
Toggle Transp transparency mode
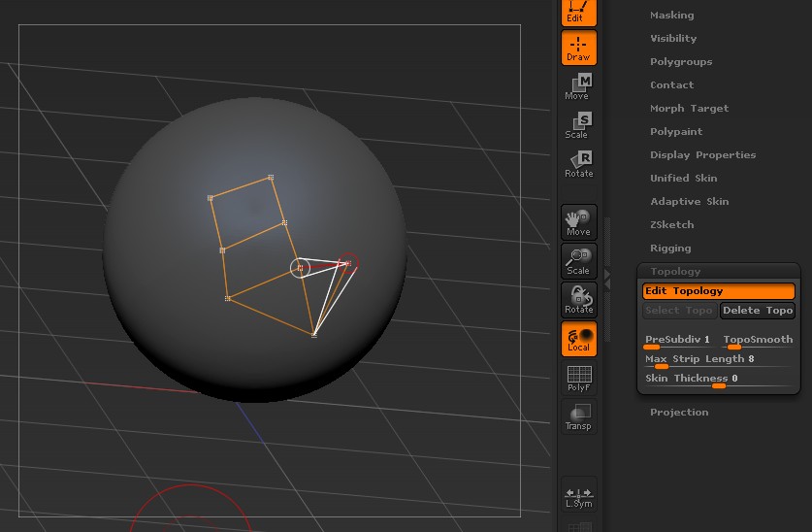(x=578, y=416)
